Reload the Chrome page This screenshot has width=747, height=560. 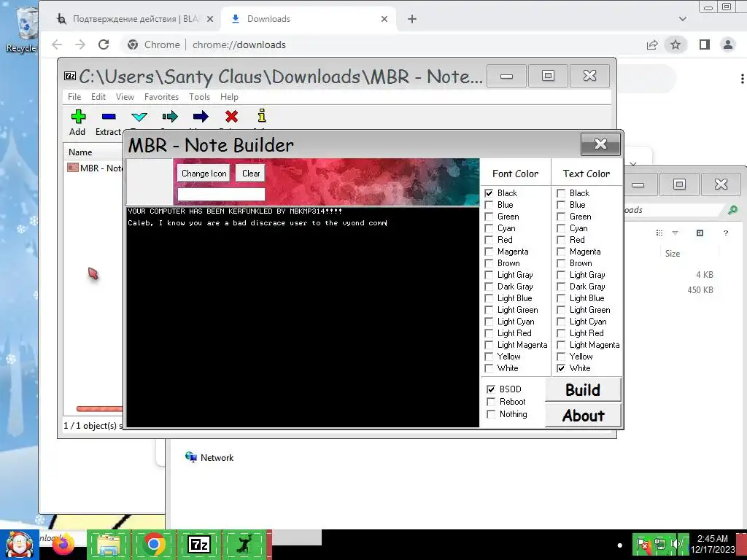(x=104, y=44)
